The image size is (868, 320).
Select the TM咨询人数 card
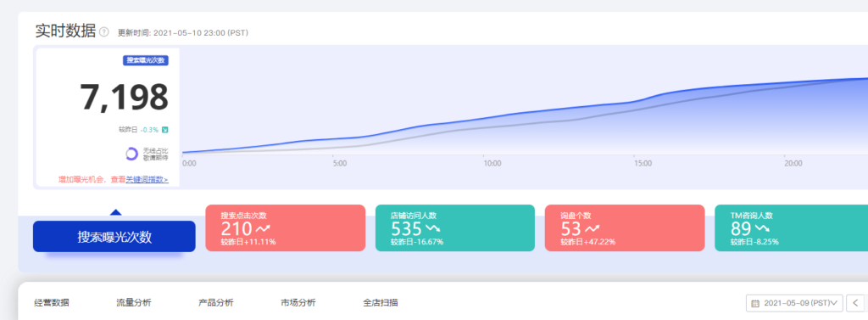tap(791, 228)
